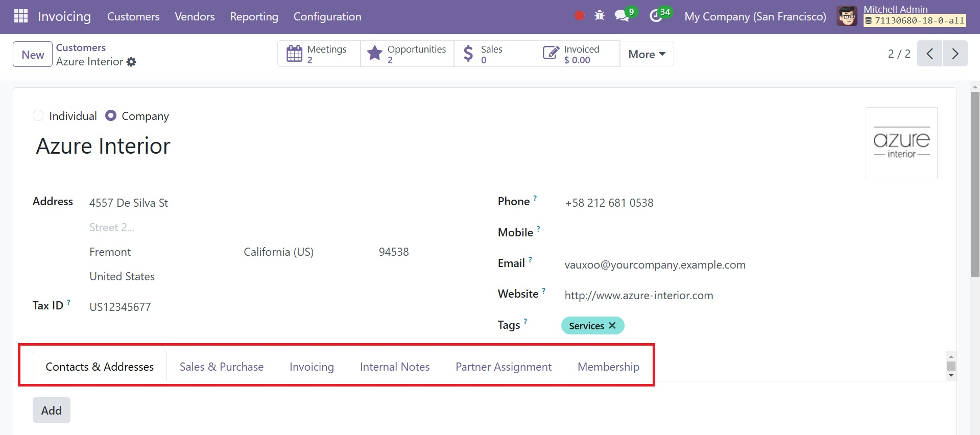
Task: Open the Invoiced $ 0.00 stat button
Action: click(578, 54)
